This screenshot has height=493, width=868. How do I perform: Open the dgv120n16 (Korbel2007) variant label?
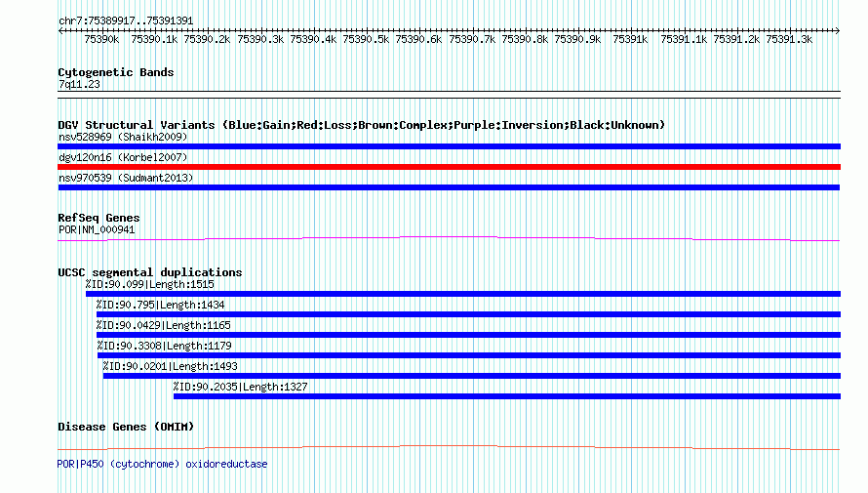click(x=123, y=157)
